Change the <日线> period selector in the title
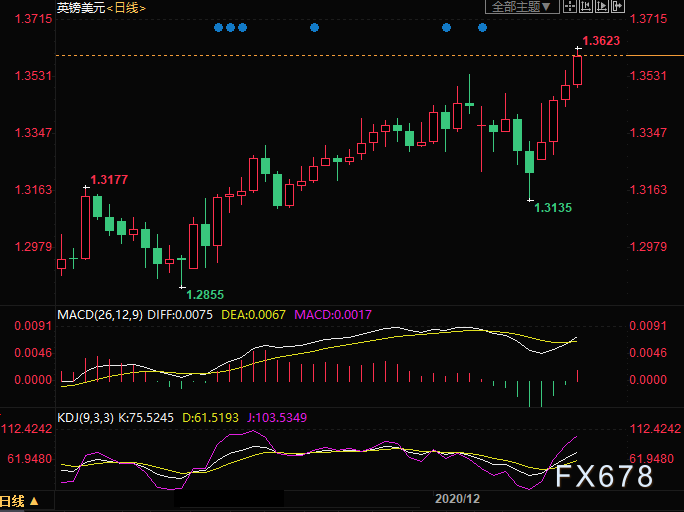Image resolution: width=684 pixels, height=512 pixels. point(127,7)
